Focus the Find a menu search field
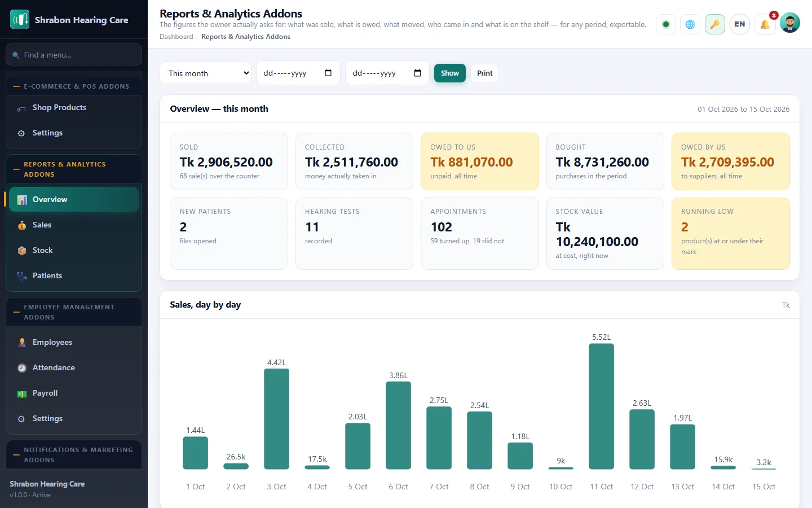Screen dimensions: 812x508 tap(74, 55)
